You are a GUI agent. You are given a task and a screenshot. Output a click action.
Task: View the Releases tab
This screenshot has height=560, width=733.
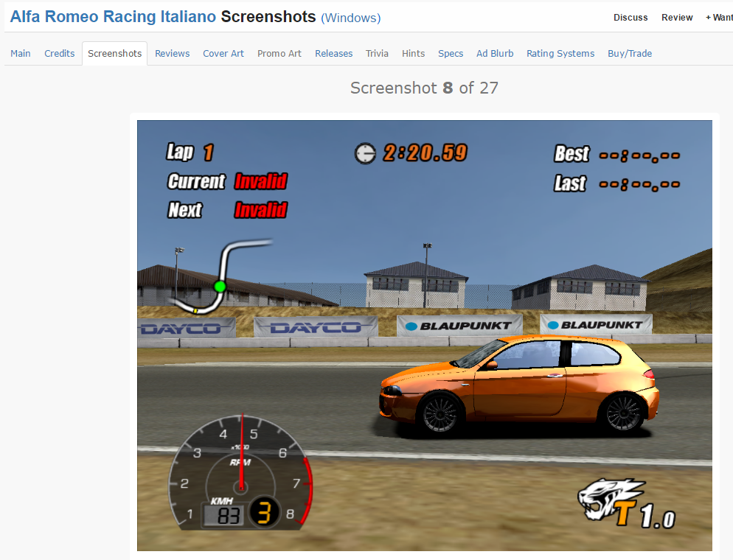point(333,54)
